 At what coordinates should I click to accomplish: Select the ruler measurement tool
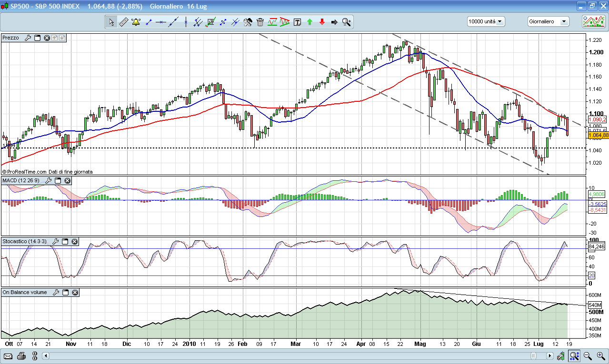tap(123, 22)
